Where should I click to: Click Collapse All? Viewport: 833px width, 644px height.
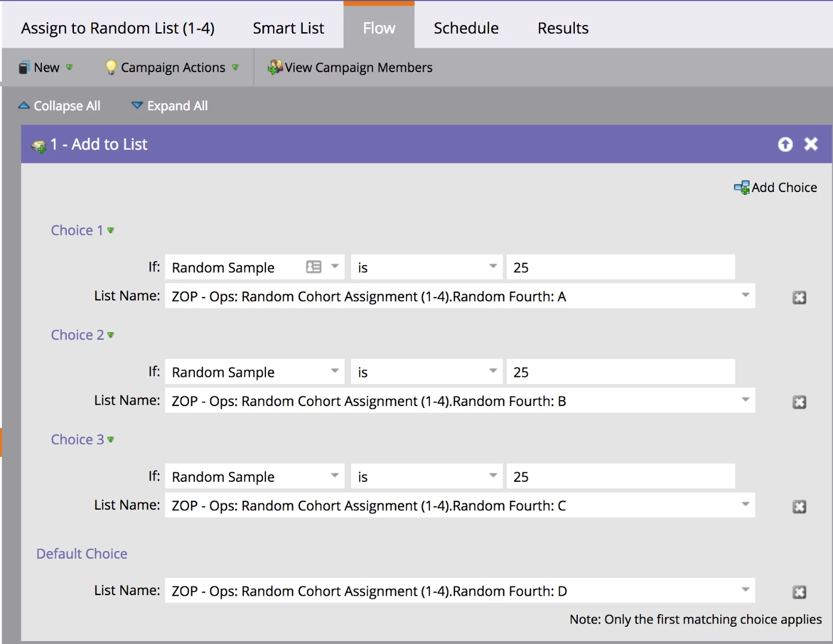(60, 106)
